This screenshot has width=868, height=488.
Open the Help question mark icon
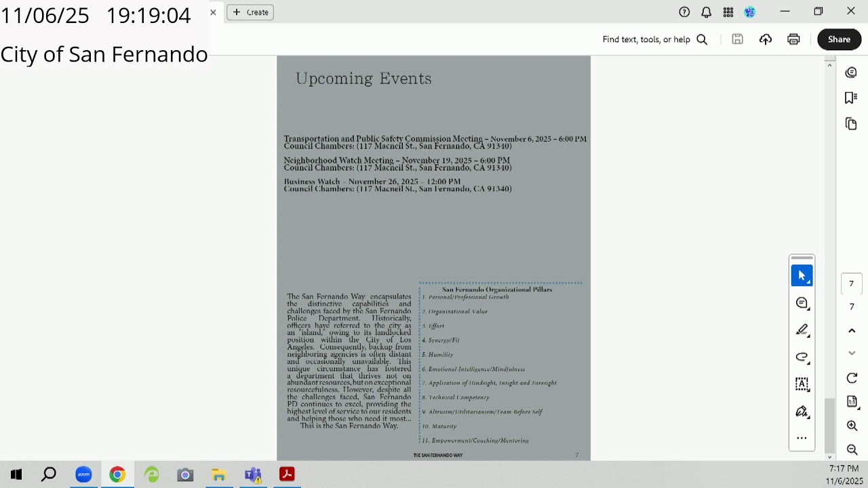[684, 12]
